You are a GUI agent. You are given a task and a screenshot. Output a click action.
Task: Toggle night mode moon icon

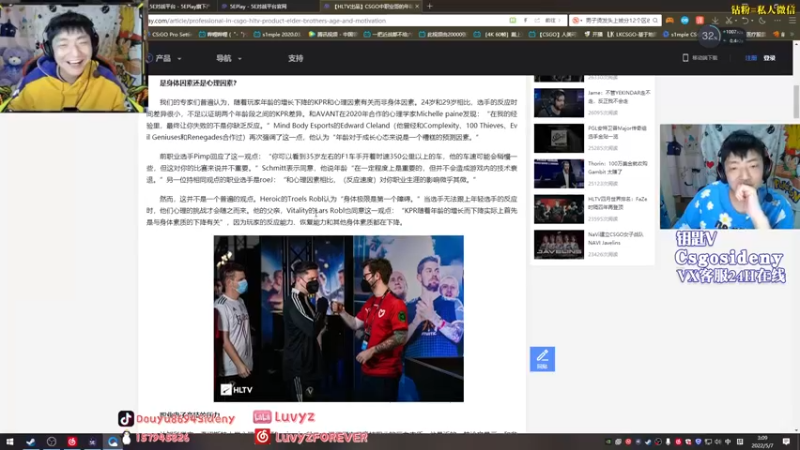(x=762, y=20)
